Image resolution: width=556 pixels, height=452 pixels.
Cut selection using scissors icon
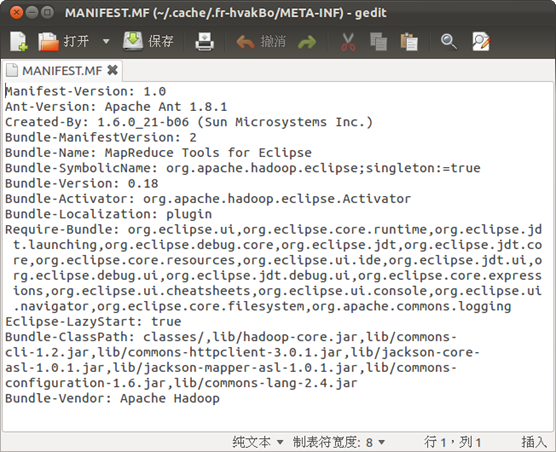(x=348, y=42)
